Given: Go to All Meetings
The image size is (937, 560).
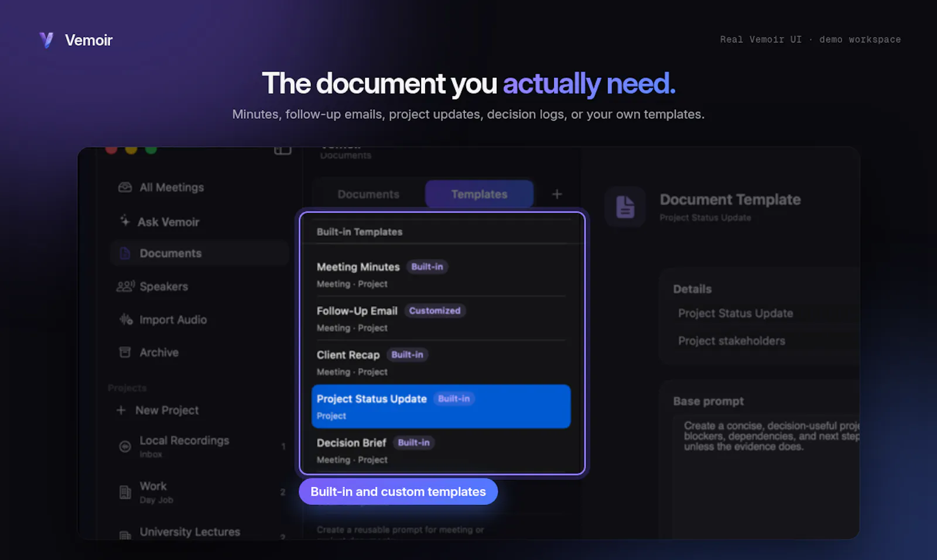Looking at the screenshot, I should pyautogui.click(x=199, y=187).
